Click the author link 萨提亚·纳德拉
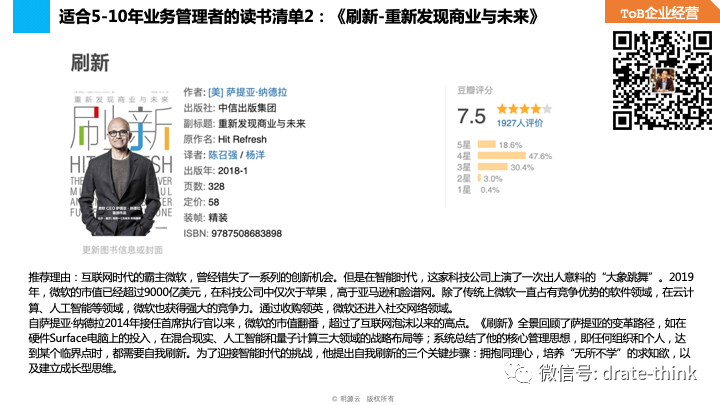 pyautogui.click(x=256, y=92)
